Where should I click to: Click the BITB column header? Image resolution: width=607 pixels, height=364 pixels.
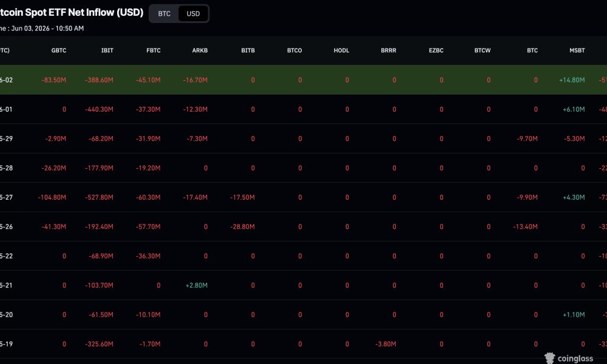(x=248, y=50)
